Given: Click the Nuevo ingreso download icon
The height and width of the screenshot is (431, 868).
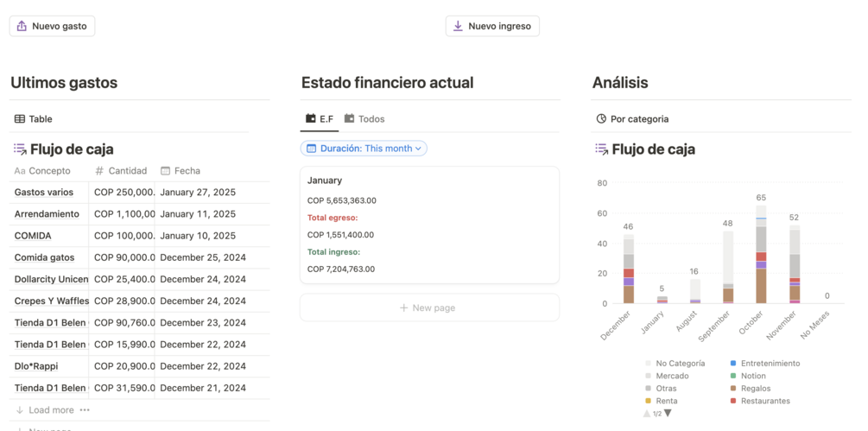Looking at the screenshot, I should pyautogui.click(x=458, y=26).
